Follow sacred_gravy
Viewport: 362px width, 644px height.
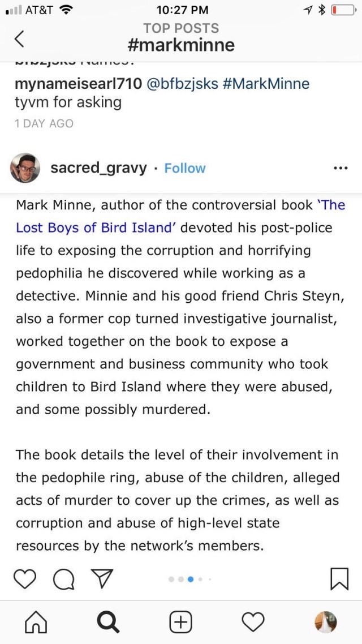coord(185,168)
